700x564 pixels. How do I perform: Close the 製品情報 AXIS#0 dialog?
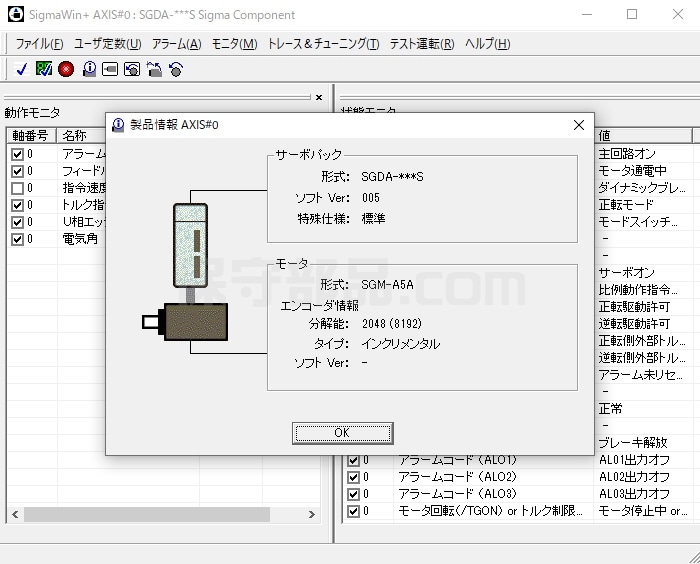tap(578, 125)
